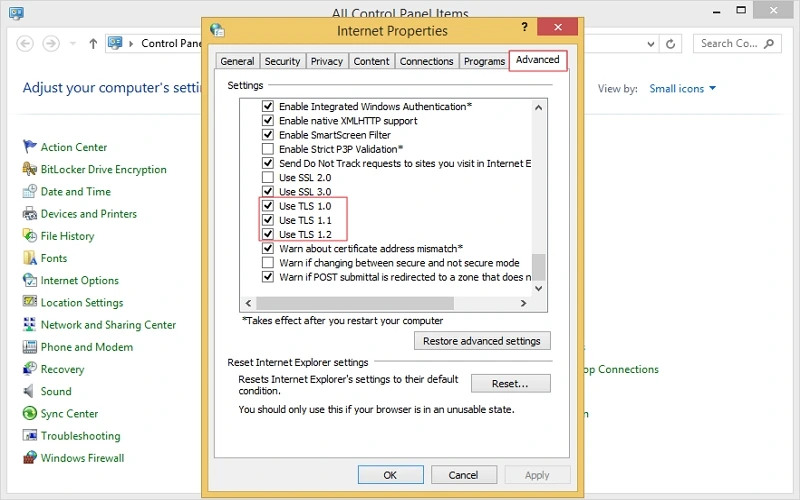This screenshot has height=500, width=800.
Task: Click the BitLocker Drive Encryption icon
Action: click(x=30, y=169)
